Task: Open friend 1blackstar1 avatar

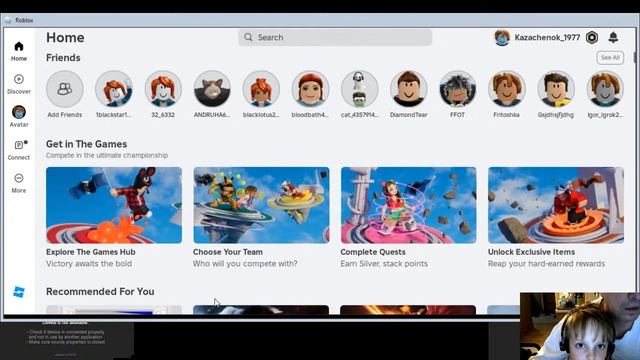Action: 114,89
